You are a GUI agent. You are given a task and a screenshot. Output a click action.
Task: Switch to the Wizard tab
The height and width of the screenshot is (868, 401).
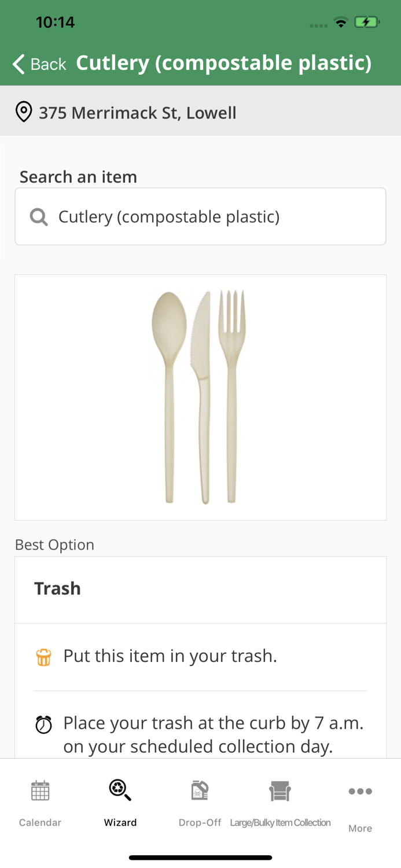[x=120, y=801]
